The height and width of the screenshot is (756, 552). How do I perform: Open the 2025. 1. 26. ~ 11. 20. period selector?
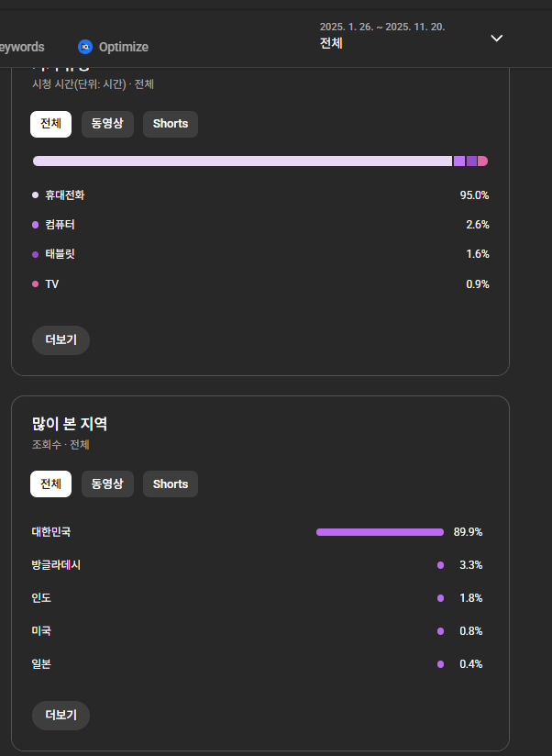(382, 36)
